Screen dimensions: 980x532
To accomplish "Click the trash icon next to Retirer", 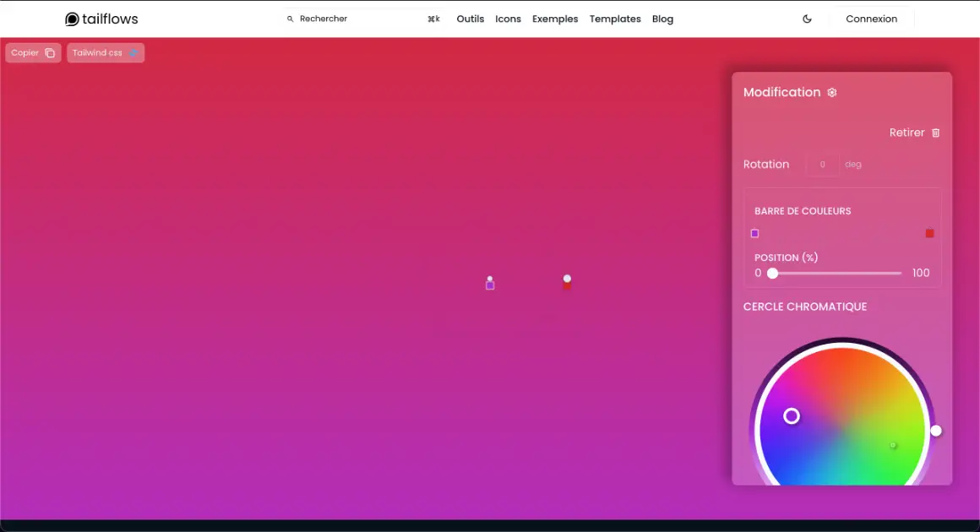I will [x=935, y=133].
